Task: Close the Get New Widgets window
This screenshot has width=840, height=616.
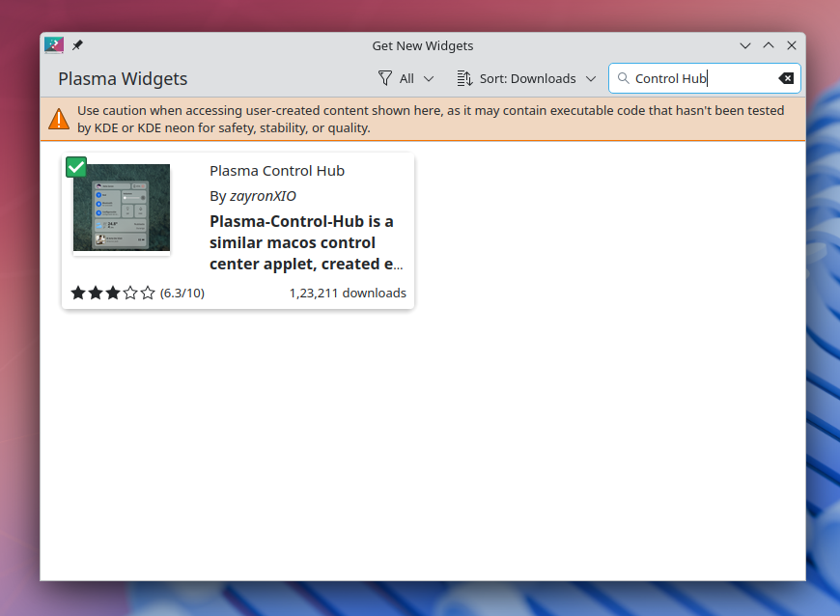Action: coord(792,45)
